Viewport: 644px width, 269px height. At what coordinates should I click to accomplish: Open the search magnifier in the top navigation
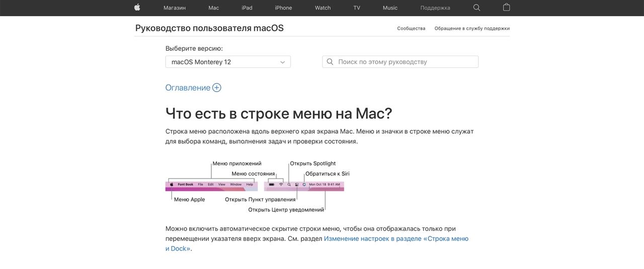click(477, 8)
